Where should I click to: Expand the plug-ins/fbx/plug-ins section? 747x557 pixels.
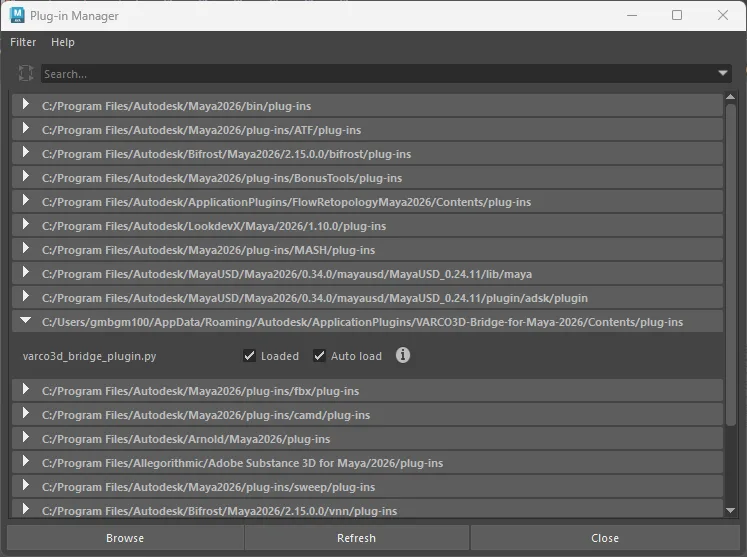tap(26, 389)
